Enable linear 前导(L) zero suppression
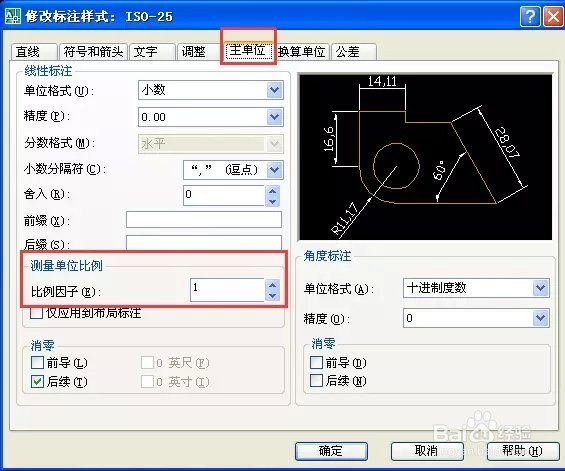The height and width of the screenshot is (471, 565). [x=37, y=363]
